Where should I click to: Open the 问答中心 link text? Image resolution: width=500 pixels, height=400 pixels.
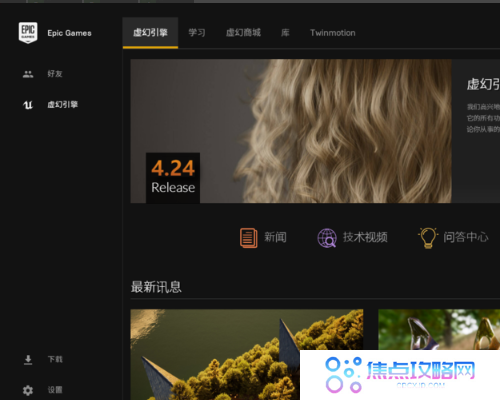pyautogui.click(x=466, y=237)
